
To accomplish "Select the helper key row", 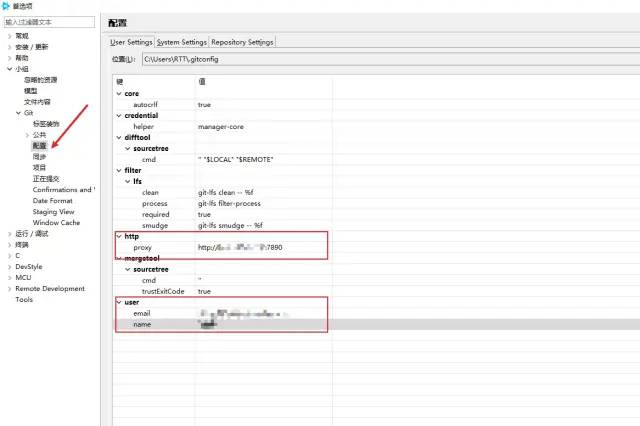I will pyautogui.click(x=143, y=127).
